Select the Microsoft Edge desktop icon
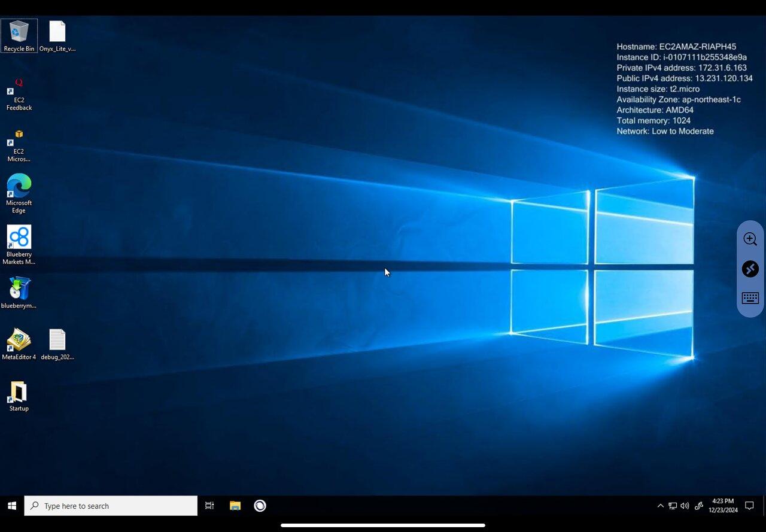This screenshot has width=766, height=532. pos(19,193)
